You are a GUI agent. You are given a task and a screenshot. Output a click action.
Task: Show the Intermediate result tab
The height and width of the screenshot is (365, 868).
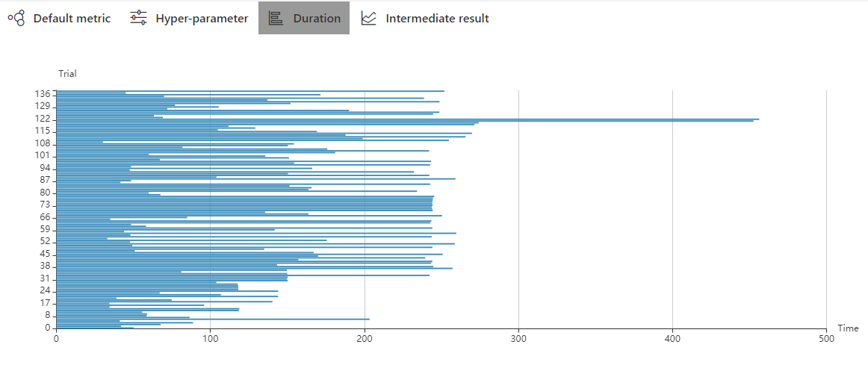pos(437,18)
